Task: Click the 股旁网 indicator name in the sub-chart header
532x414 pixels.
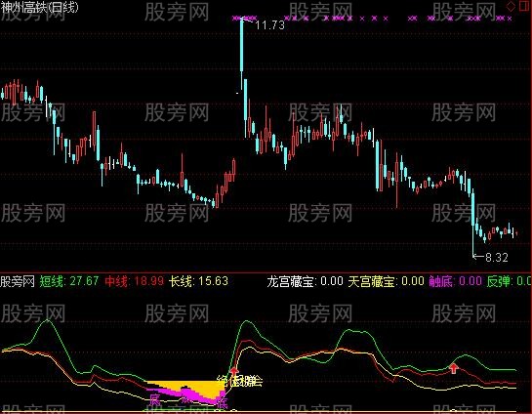Action: tap(18, 281)
